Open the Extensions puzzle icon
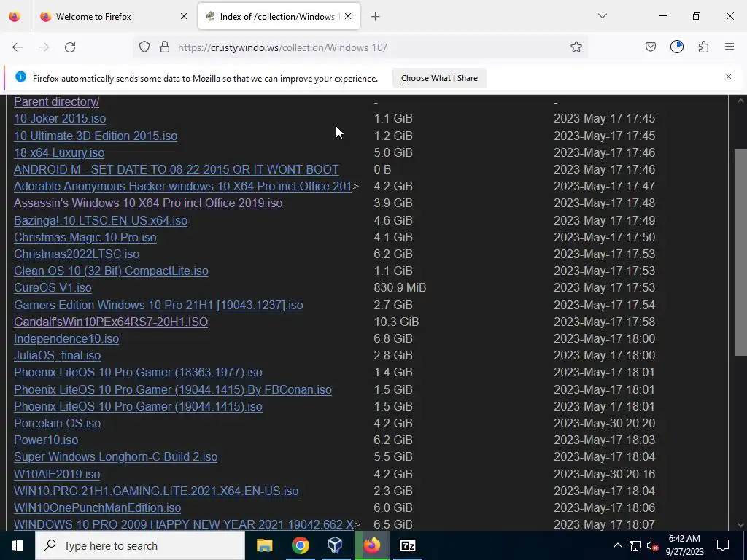 (x=703, y=47)
